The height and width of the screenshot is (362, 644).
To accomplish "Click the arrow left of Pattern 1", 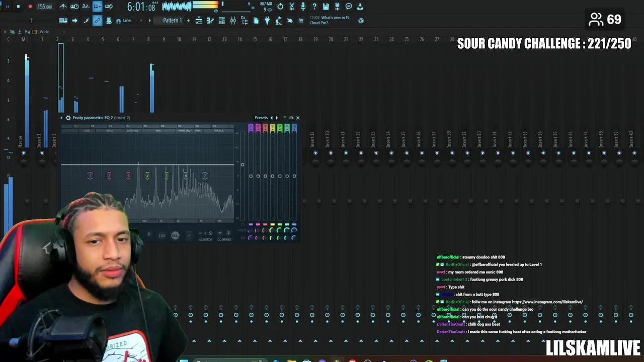I will click(149, 21).
